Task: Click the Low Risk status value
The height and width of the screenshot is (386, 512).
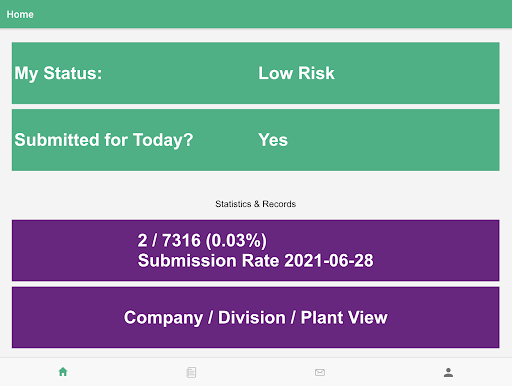Action: coord(296,73)
